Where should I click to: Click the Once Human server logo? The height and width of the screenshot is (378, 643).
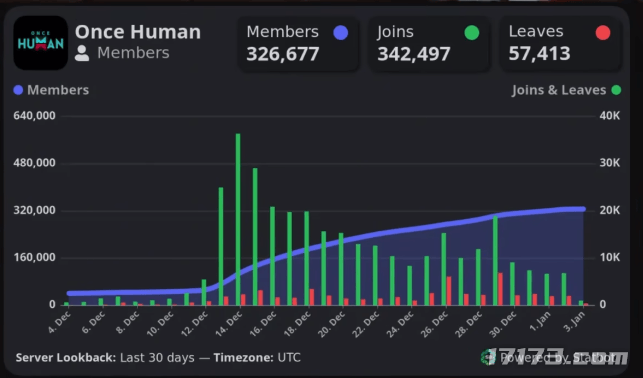[x=41, y=43]
